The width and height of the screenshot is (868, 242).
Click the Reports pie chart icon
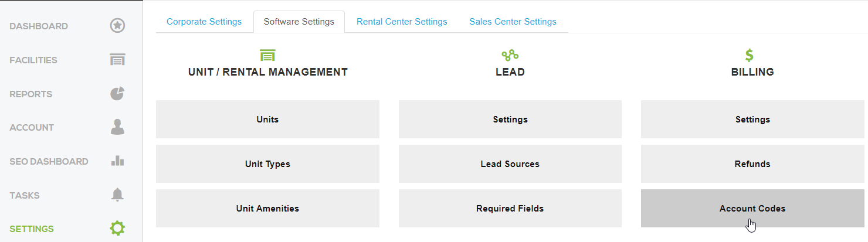(x=117, y=94)
